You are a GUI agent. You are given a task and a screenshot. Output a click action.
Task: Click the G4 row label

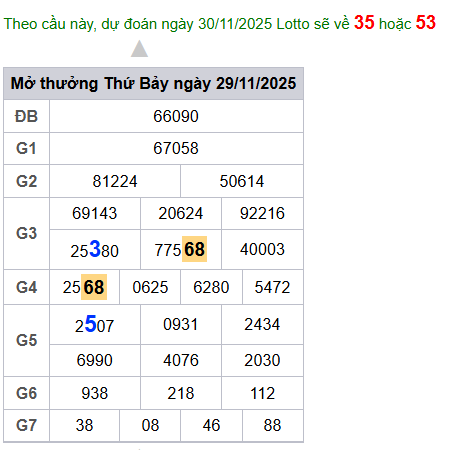tap(26, 287)
